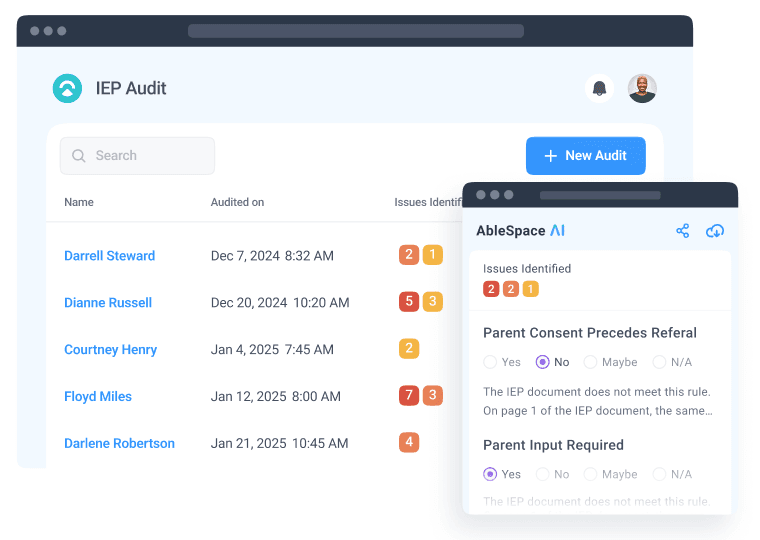The image size is (760, 540).
Task: Sort by the Audited on column header
Action: click(237, 202)
